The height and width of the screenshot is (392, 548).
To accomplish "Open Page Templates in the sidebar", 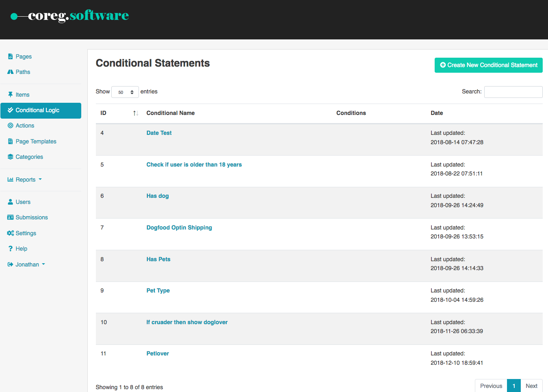I will [x=36, y=141].
